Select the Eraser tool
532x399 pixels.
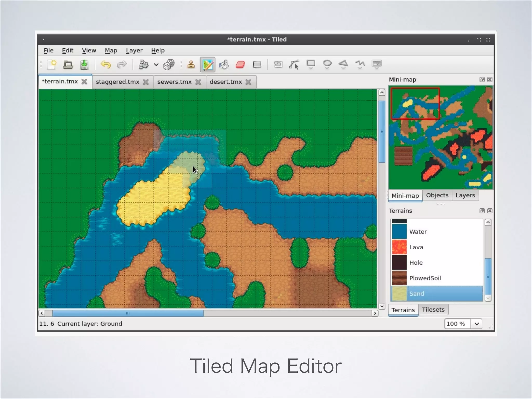tap(240, 64)
